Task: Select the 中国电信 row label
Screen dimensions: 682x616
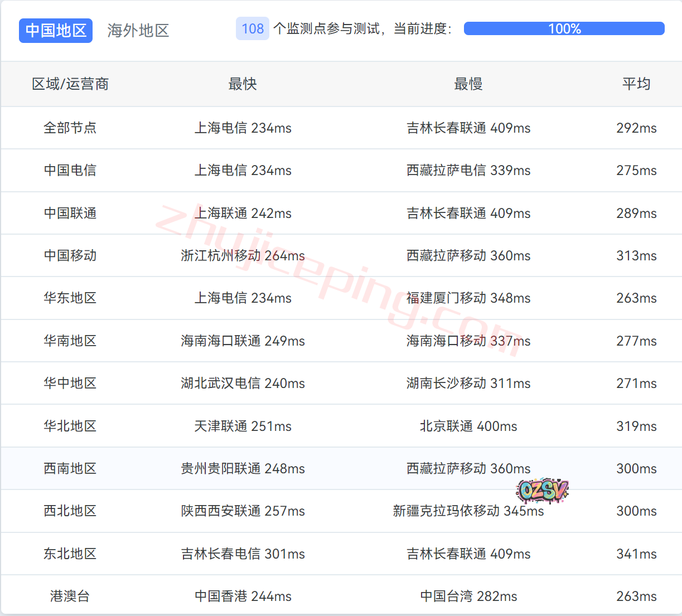Action: 70,170
